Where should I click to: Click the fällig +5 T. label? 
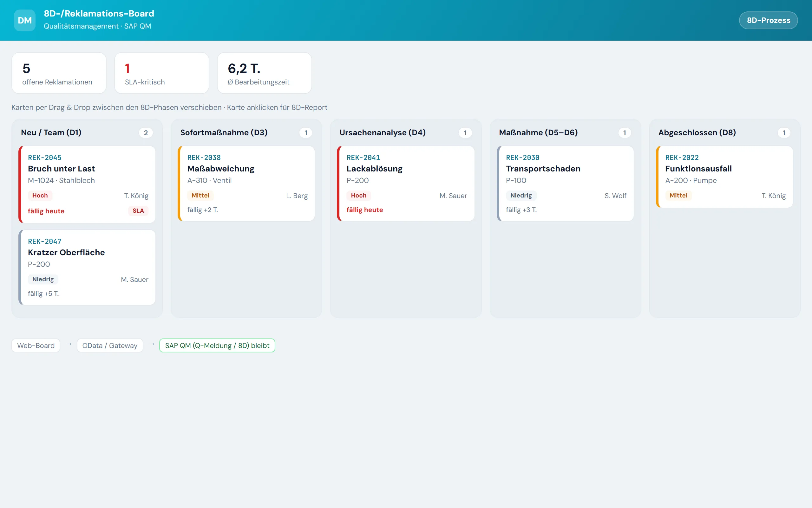tap(43, 294)
